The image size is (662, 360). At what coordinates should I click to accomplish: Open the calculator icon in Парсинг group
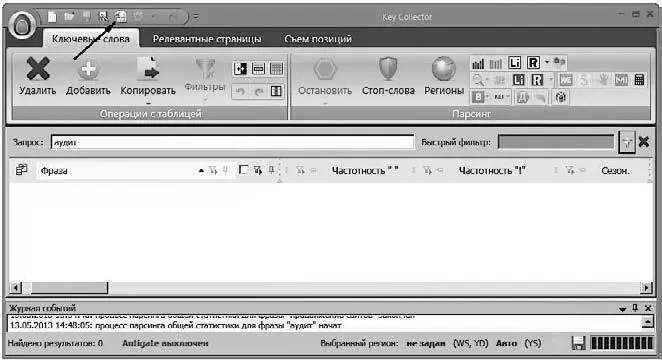click(639, 80)
